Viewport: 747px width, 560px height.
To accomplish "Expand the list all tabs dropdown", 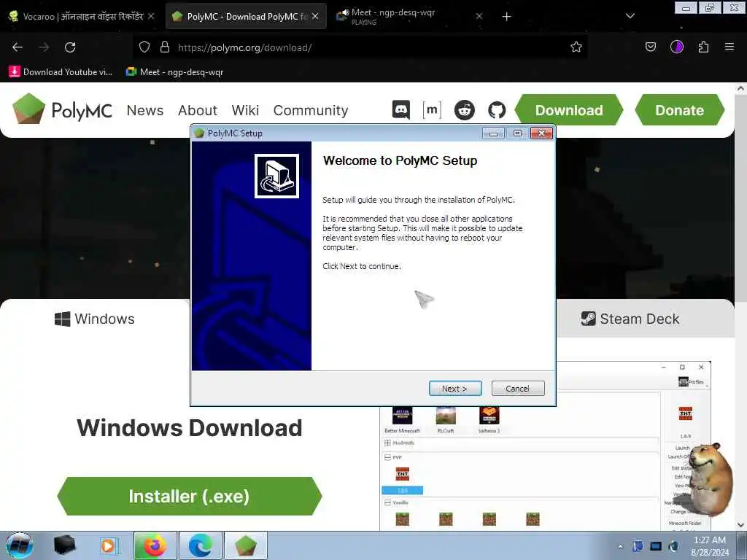I will [630, 16].
